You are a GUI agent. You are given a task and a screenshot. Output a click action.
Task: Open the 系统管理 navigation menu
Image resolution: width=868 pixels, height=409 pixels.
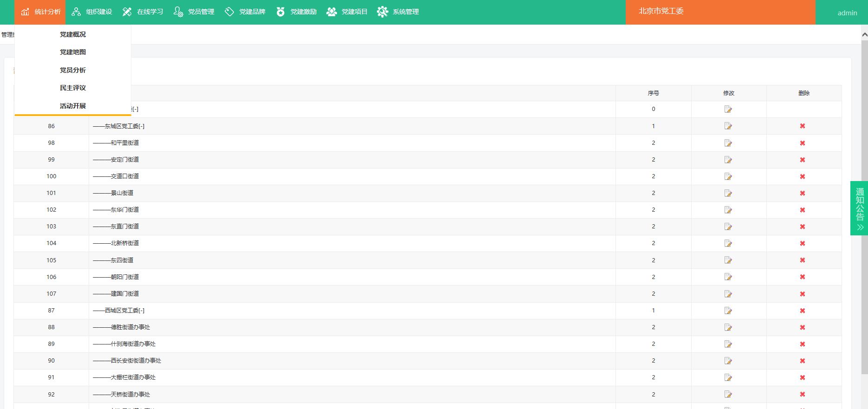pyautogui.click(x=398, y=12)
